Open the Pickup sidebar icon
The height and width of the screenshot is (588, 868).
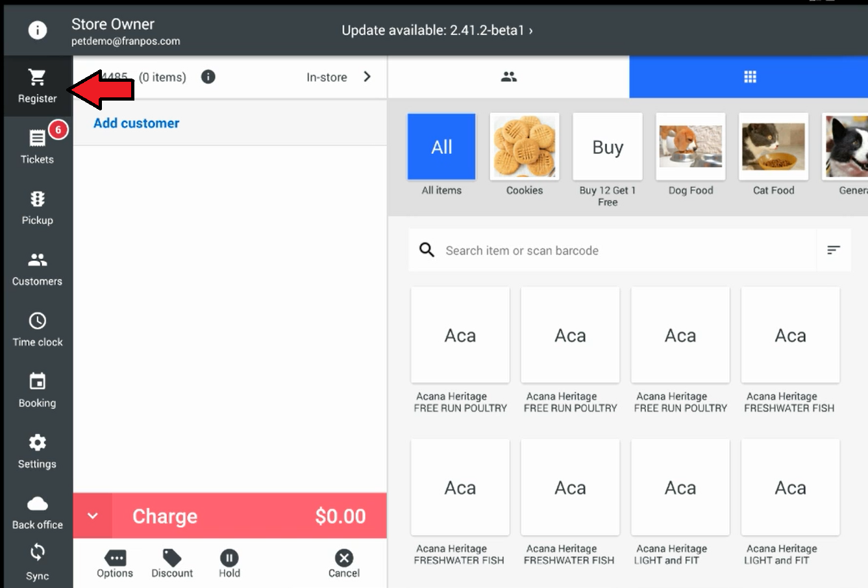tap(37, 208)
